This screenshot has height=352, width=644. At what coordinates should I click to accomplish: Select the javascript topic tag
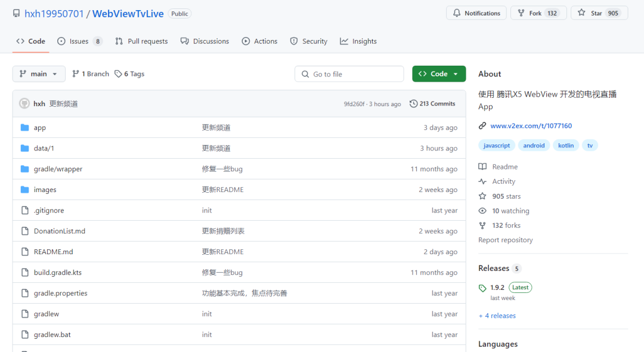coord(497,146)
